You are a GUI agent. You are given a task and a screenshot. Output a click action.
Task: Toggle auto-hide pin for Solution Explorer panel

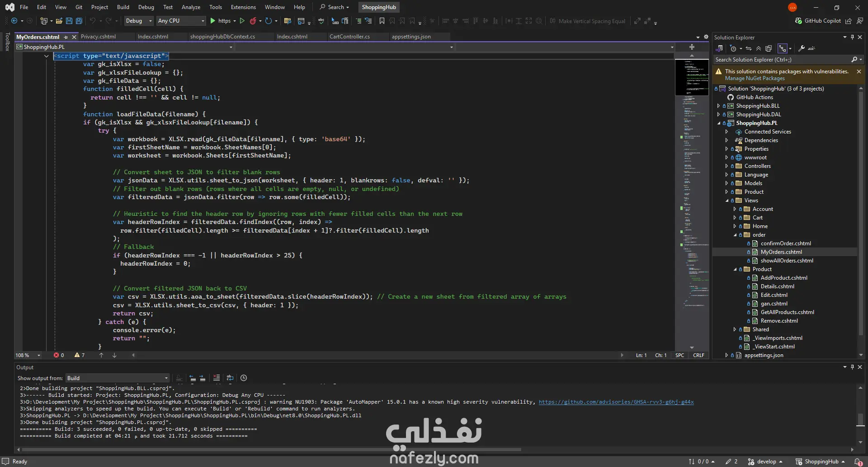[852, 37]
